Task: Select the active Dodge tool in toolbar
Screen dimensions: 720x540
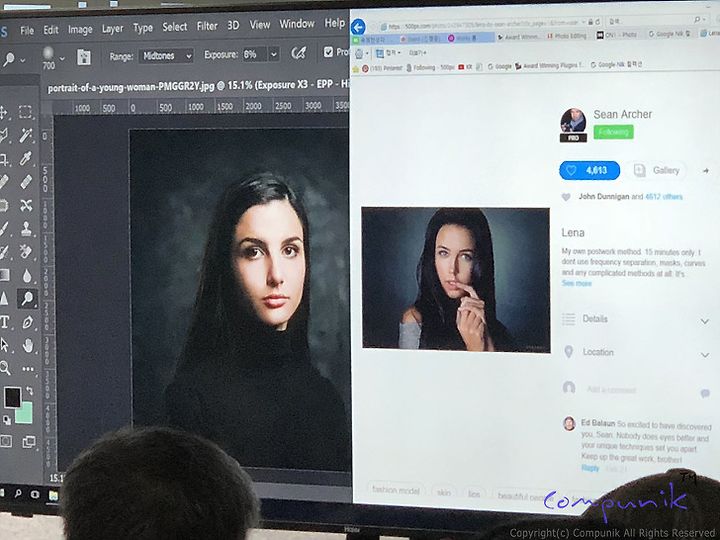Action: [x=27, y=298]
